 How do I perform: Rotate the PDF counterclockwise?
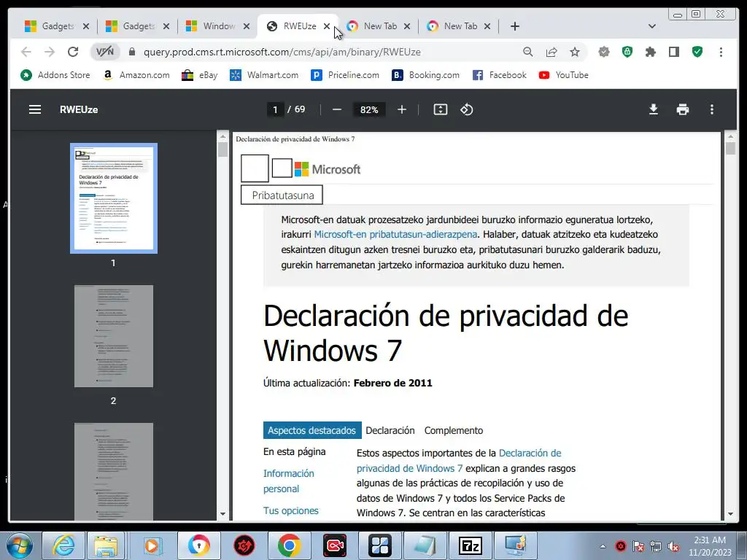466,109
